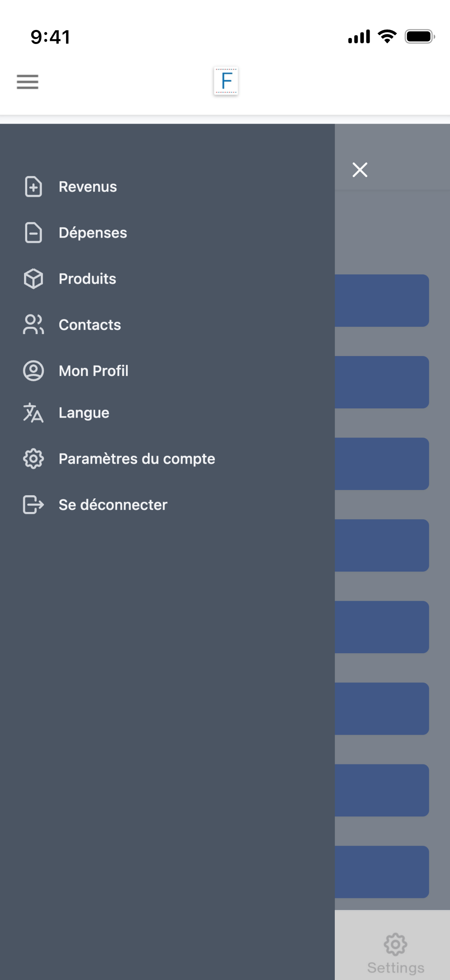This screenshot has height=980, width=450.
Task: Open Mon Profil page
Action: click(x=93, y=371)
